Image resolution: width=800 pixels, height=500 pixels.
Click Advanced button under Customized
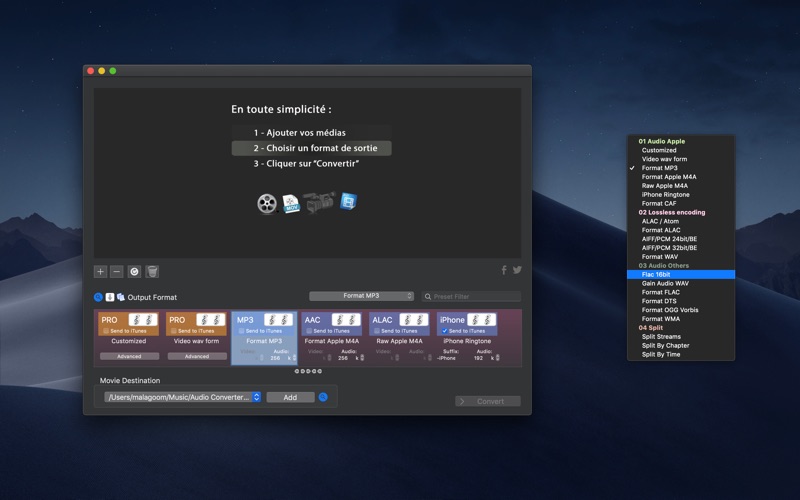tap(129, 356)
